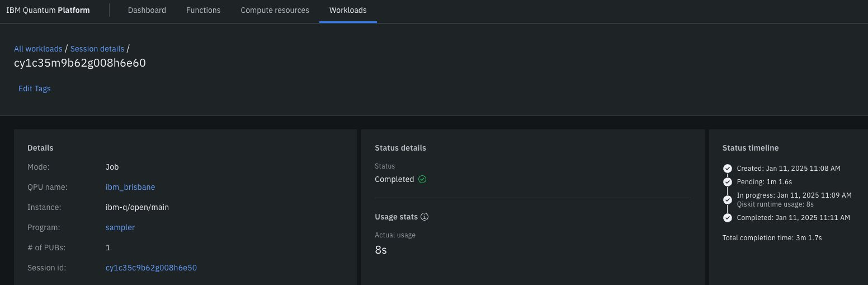This screenshot has height=285, width=868.
Task: Switch to the Functions tab
Action: pyautogui.click(x=203, y=11)
